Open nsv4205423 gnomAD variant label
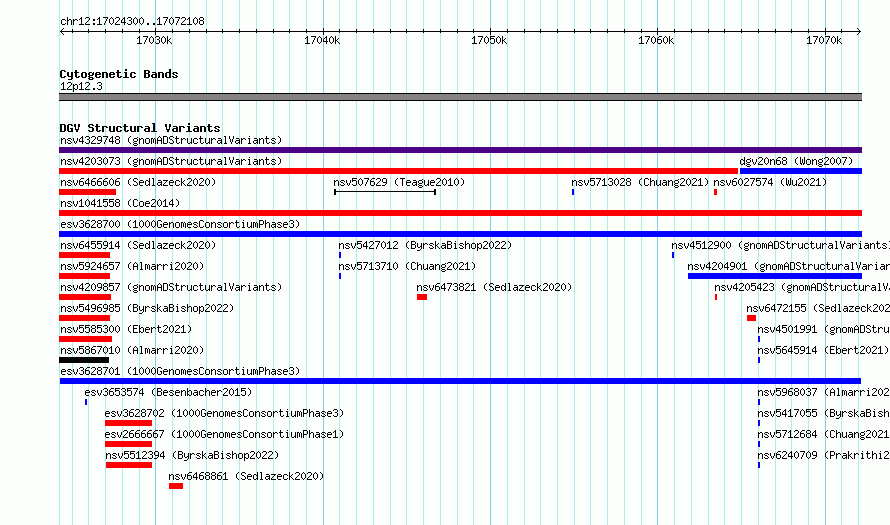 click(x=802, y=287)
